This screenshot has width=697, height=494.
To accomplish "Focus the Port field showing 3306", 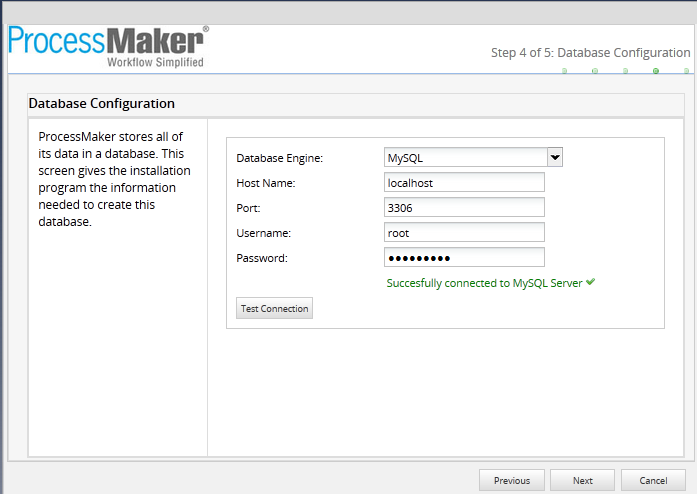I will 464,208.
